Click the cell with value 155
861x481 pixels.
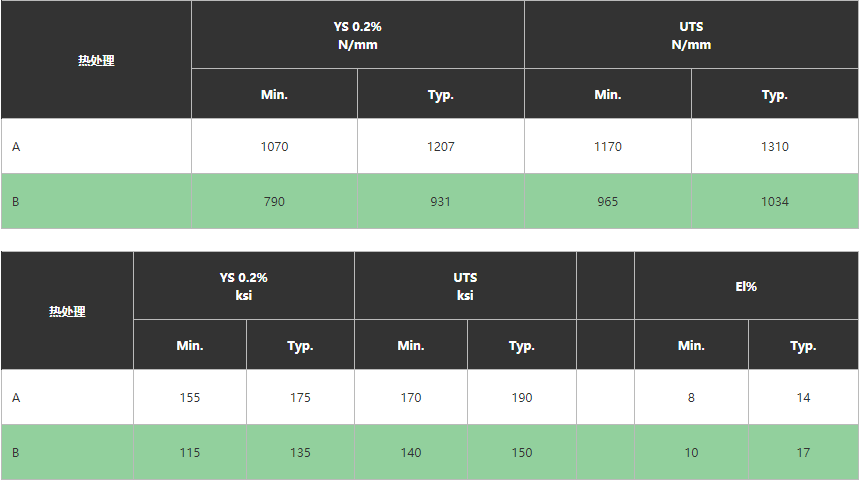point(190,398)
